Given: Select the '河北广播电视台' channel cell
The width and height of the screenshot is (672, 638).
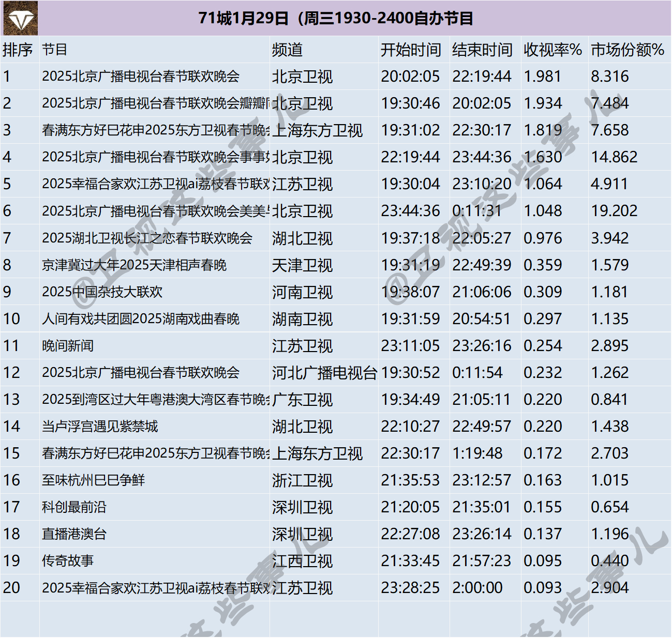Looking at the screenshot, I should [x=324, y=373].
